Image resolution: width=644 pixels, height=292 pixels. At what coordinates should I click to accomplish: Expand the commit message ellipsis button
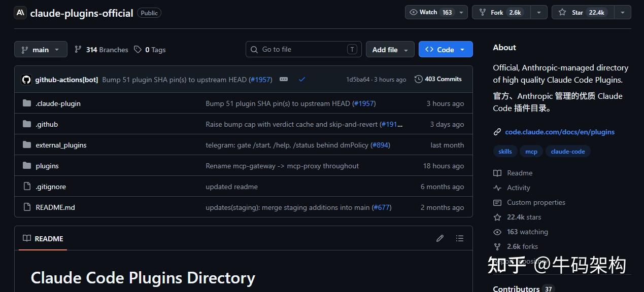point(284,79)
